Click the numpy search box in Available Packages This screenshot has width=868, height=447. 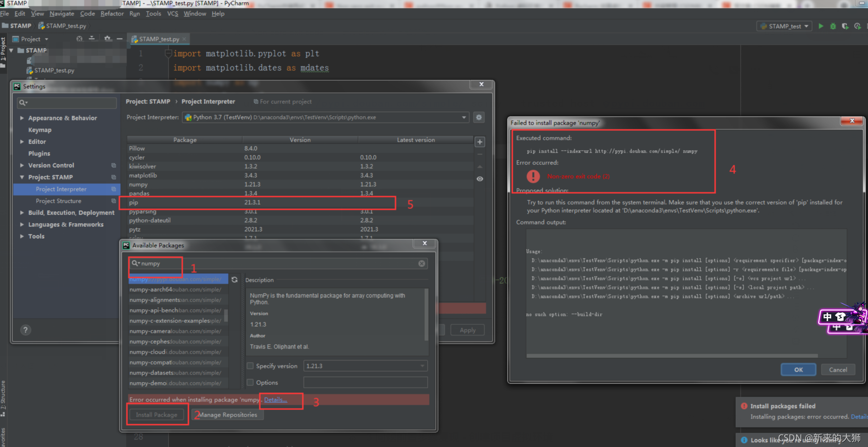[x=278, y=264]
